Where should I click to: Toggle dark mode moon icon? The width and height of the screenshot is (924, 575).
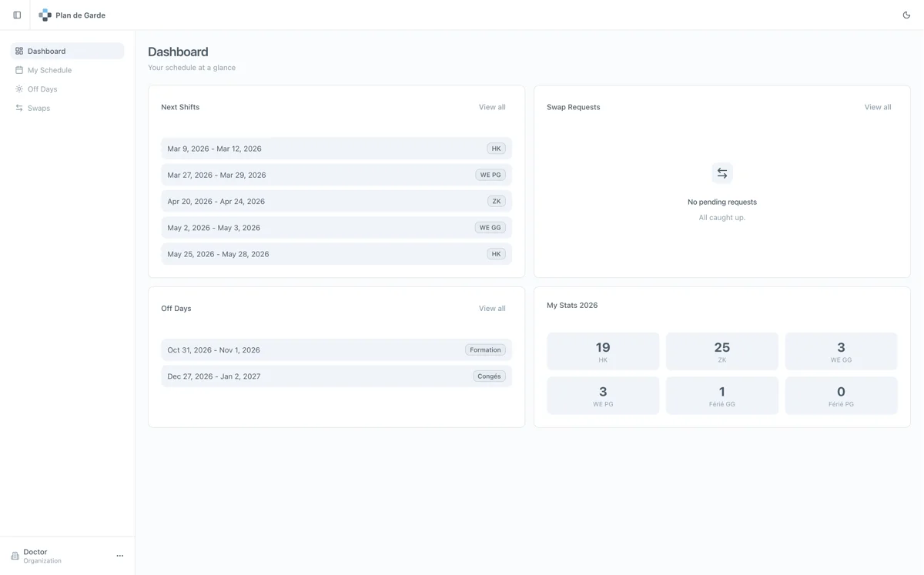coord(906,15)
